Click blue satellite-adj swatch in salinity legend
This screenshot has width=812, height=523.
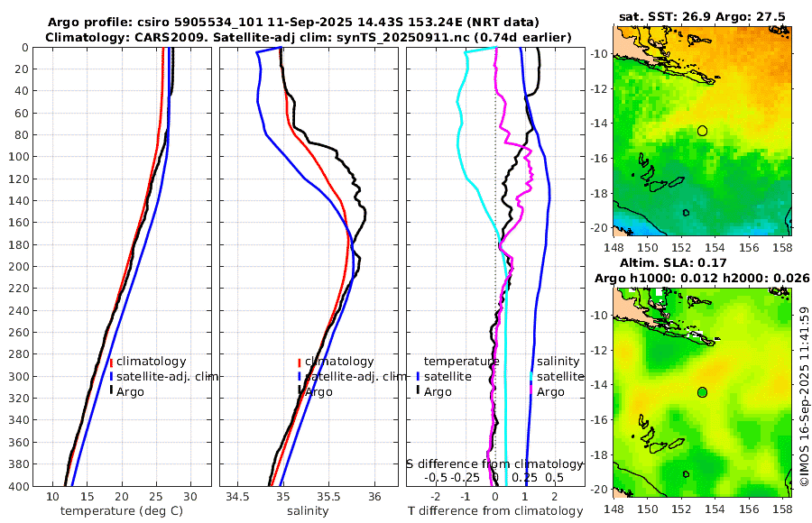(x=300, y=377)
